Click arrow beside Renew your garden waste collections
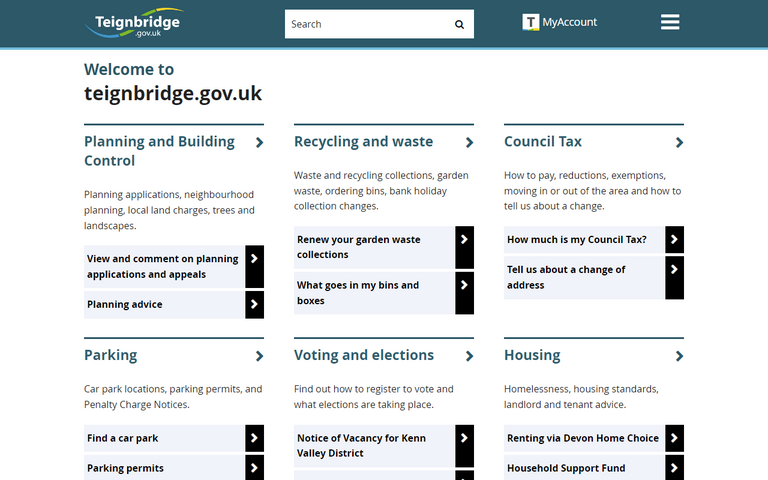Image resolution: width=768 pixels, height=480 pixels. 464,247
